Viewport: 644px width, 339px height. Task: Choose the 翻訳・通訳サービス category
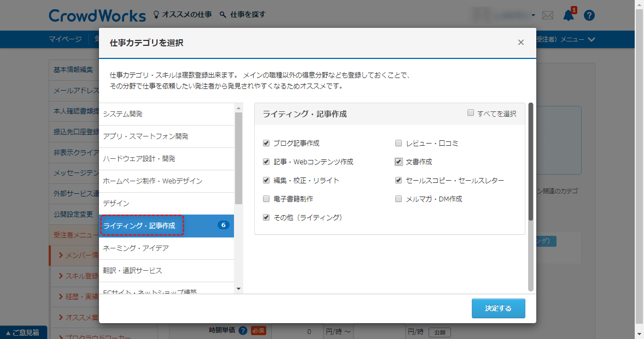(x=167, y=271)
